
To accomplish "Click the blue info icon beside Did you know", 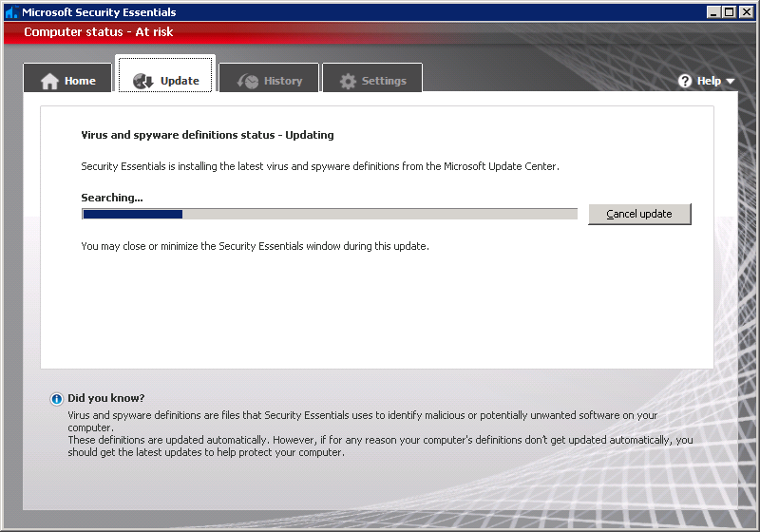I will (x=57, y=399).
